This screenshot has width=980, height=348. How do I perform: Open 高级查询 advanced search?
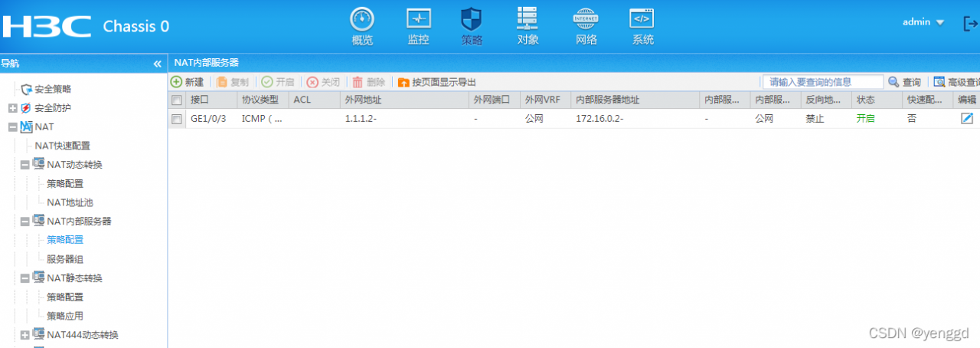(x=956, y=82)
